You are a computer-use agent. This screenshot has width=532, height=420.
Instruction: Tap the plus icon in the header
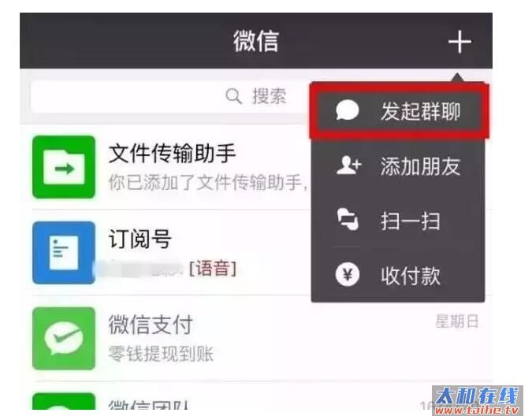(x=459, y=42)
